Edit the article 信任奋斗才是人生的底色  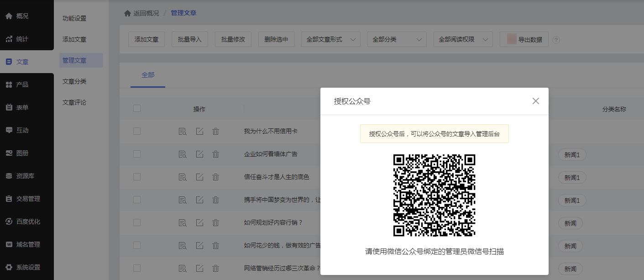click(199, 177)
